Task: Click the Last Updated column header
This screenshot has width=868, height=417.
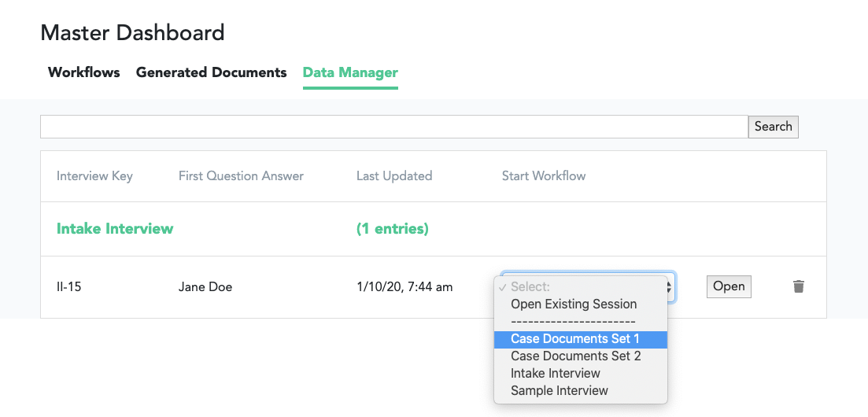Action: (x=394, y=176)
